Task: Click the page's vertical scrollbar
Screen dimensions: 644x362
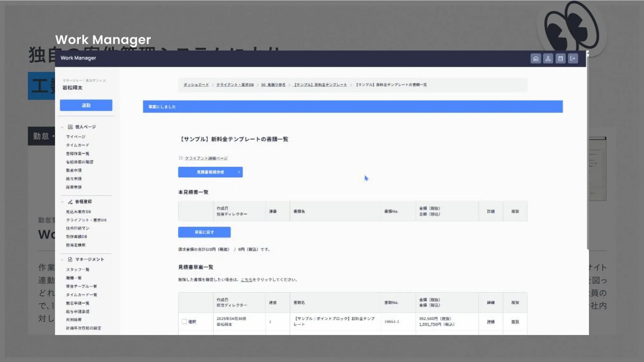Action: pyautogui.click(x=588, y=151)
